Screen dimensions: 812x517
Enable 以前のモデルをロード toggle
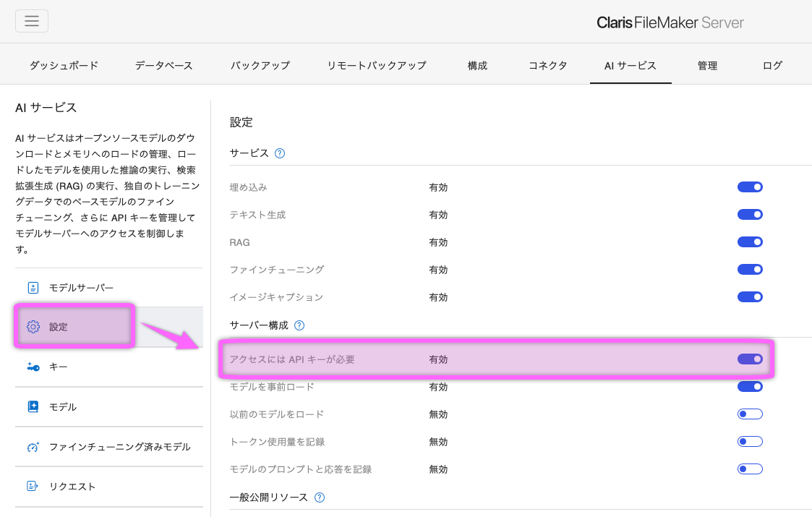(x=750, y=414)
